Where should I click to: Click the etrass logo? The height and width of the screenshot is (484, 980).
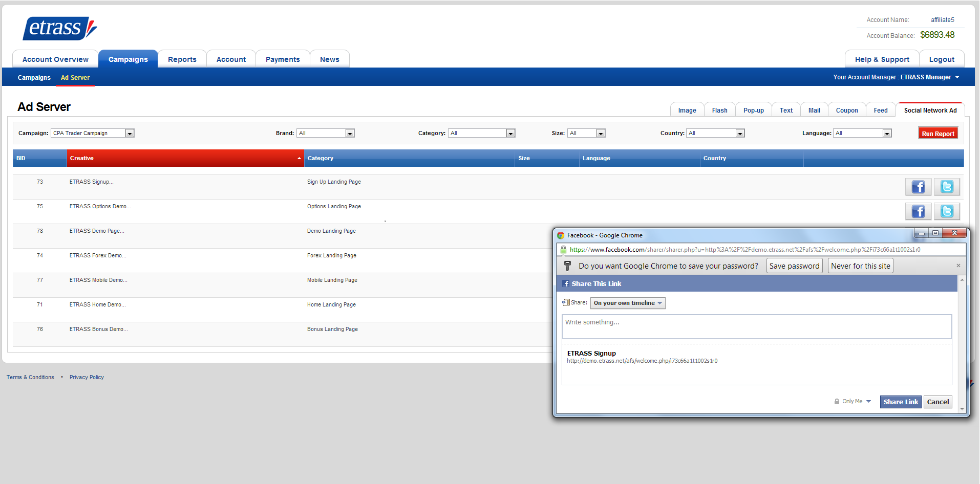tap(60, 28)
